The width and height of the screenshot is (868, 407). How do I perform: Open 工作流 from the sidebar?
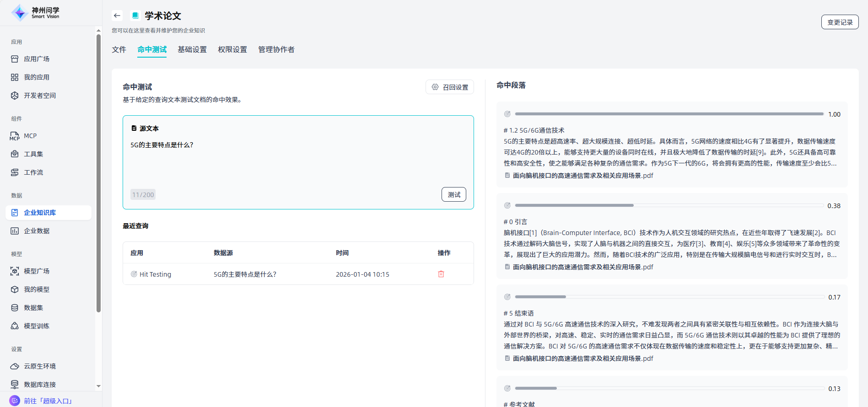click(x=33, y=172)
